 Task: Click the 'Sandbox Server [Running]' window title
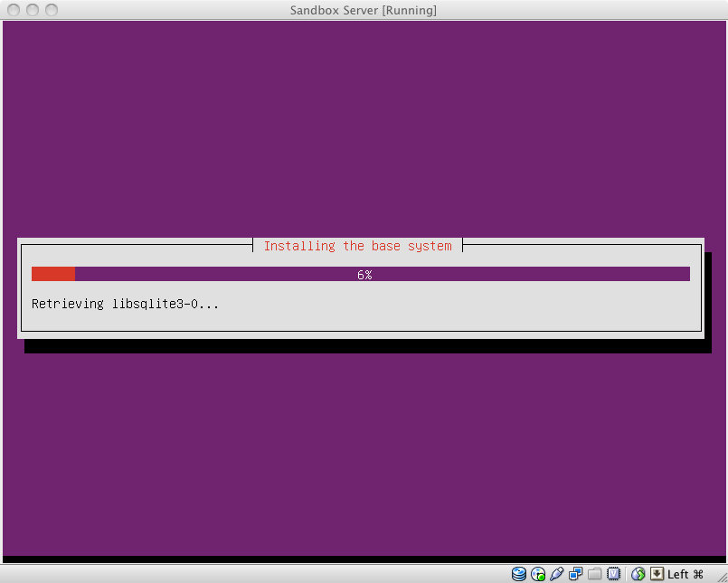[x=364, y=10]
